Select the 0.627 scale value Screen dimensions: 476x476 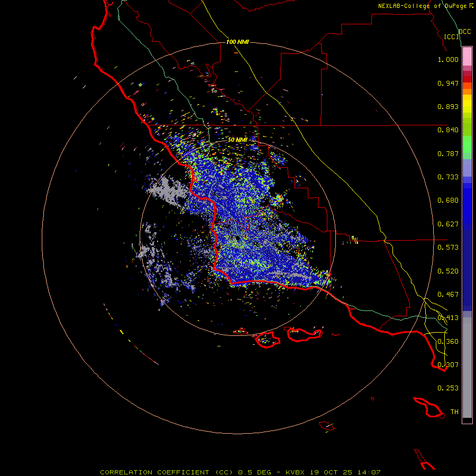tap(448, 224)
